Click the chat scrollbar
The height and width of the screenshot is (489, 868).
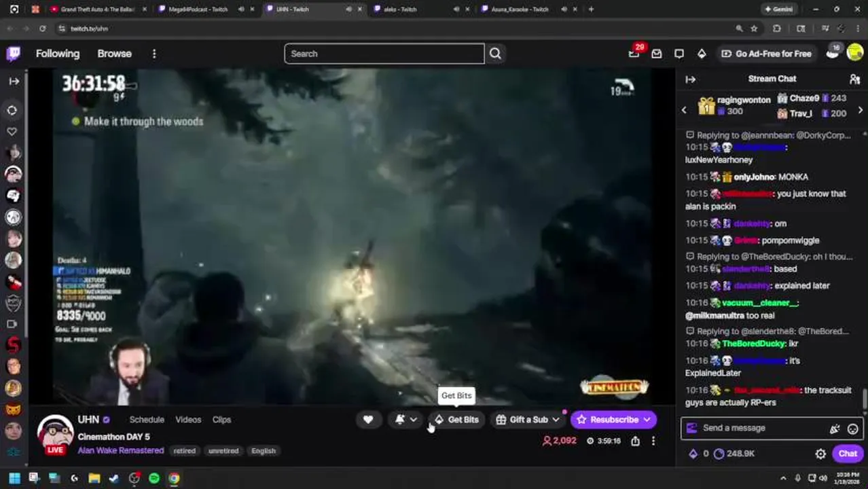tap(865, 399)
